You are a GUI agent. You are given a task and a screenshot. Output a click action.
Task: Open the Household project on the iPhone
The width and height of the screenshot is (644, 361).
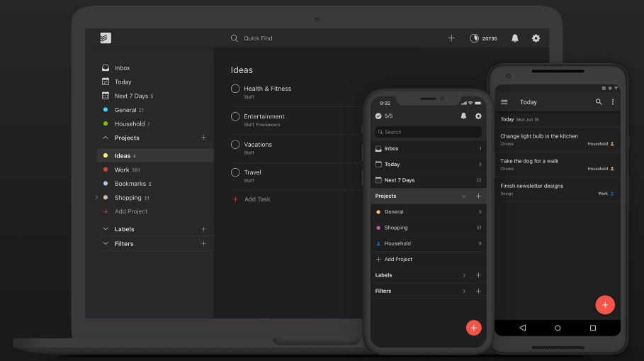pyautogui.click(x=429, y=243)
